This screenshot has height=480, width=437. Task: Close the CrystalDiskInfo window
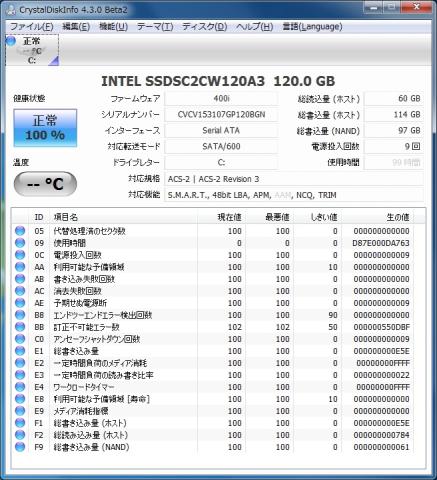coord(417,7)
